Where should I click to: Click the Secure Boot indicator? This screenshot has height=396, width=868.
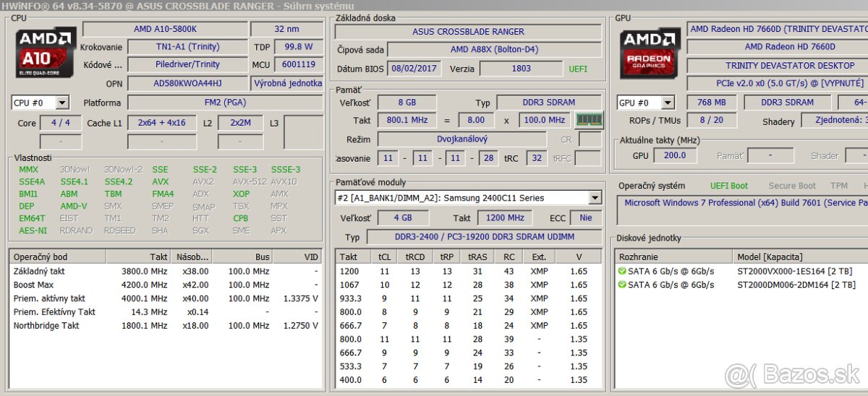point(792,186)
